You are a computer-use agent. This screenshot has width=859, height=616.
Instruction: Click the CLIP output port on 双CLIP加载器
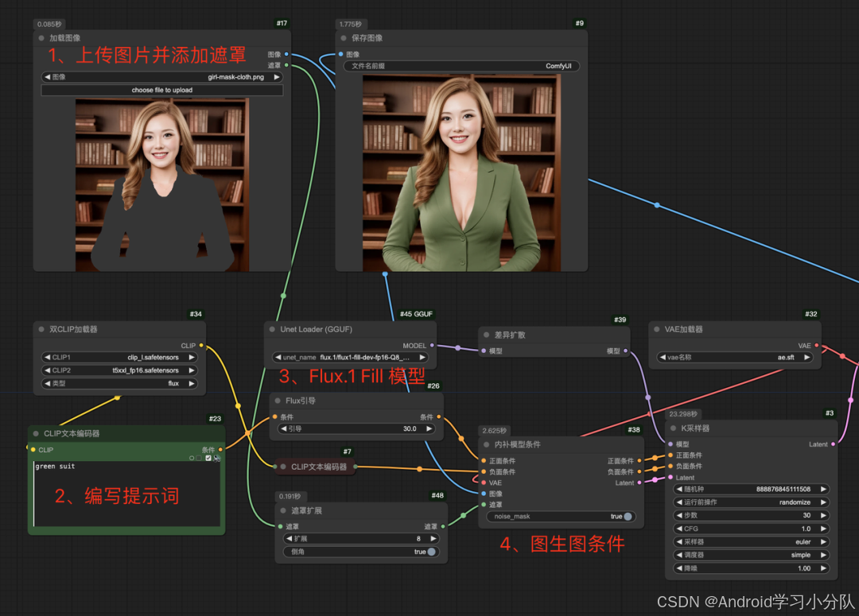click(x=201, y=346)
